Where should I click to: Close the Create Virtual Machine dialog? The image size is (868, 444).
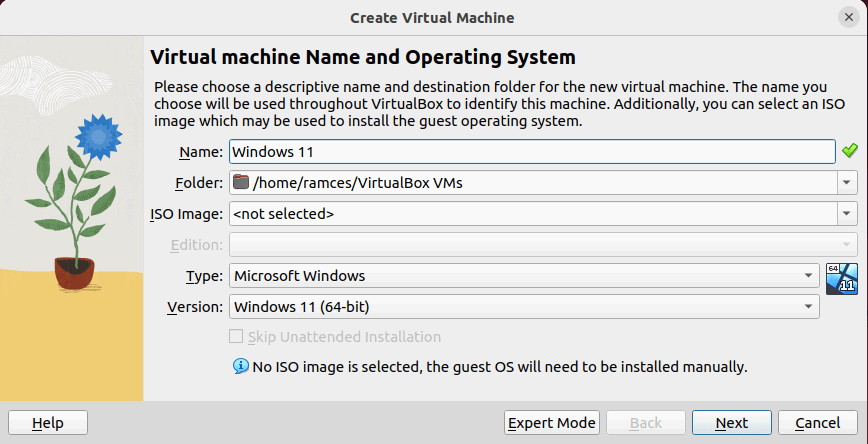(848, 17)
